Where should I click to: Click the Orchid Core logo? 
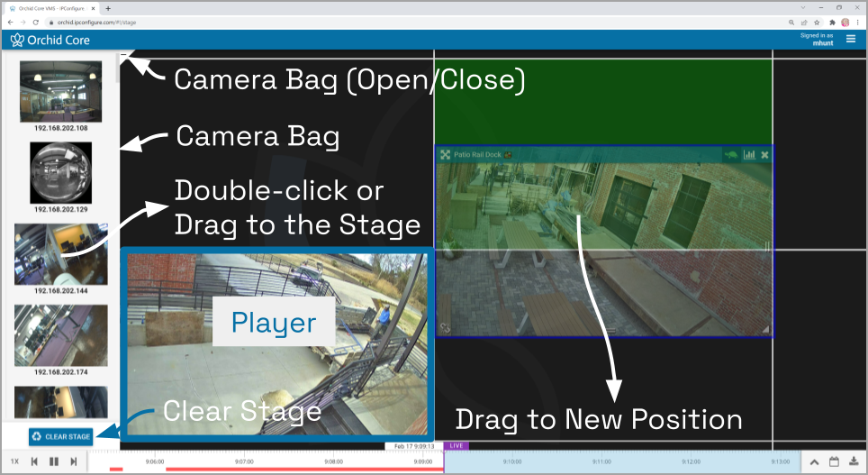tap(50, 40)
